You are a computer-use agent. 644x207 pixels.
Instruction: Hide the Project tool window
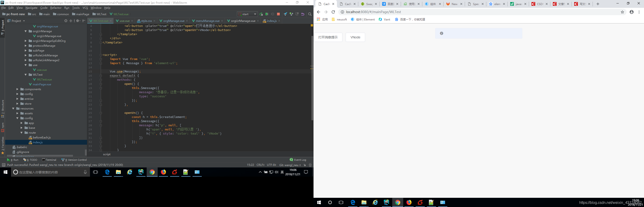84,21
